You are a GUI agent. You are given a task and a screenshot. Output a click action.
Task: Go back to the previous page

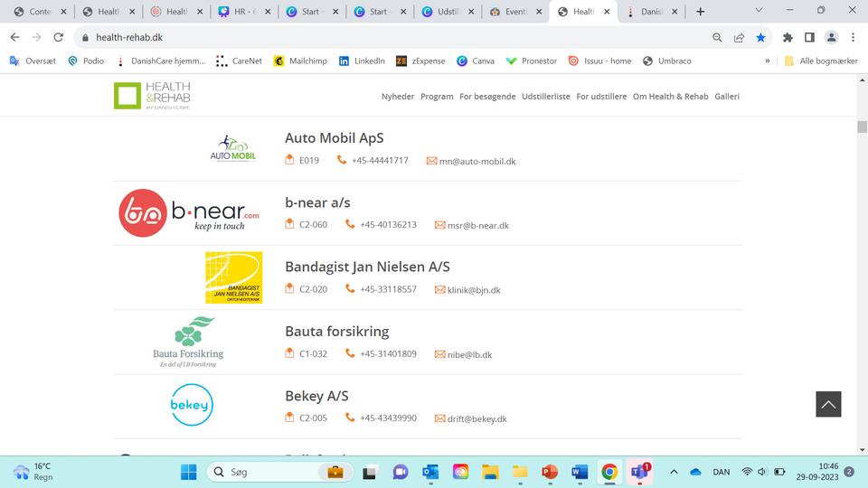tap(15, 37)
